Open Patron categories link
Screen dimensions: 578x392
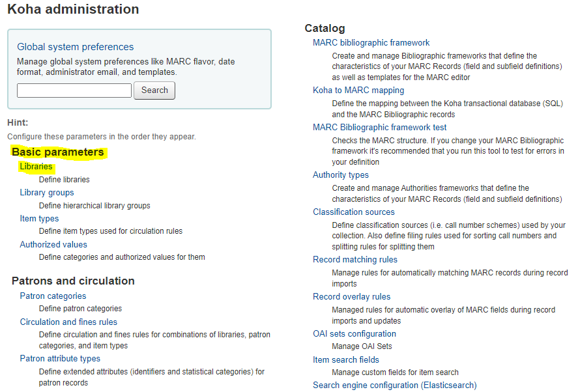53,296
